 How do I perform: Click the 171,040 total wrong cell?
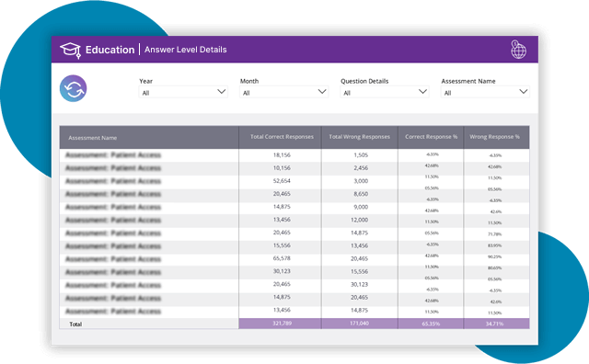coord(360,324)
